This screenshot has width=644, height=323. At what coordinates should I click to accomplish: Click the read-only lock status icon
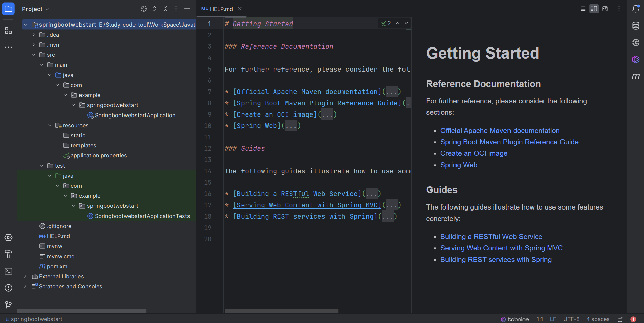coord(621,319)
